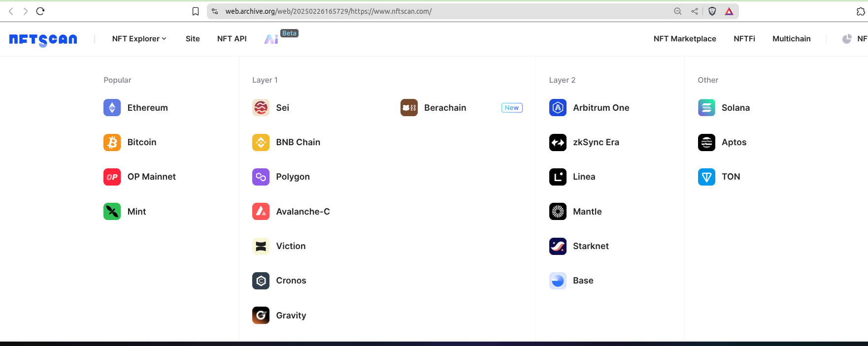
Task: Choose Aptos chain name
Action: [x=734, y=142]
